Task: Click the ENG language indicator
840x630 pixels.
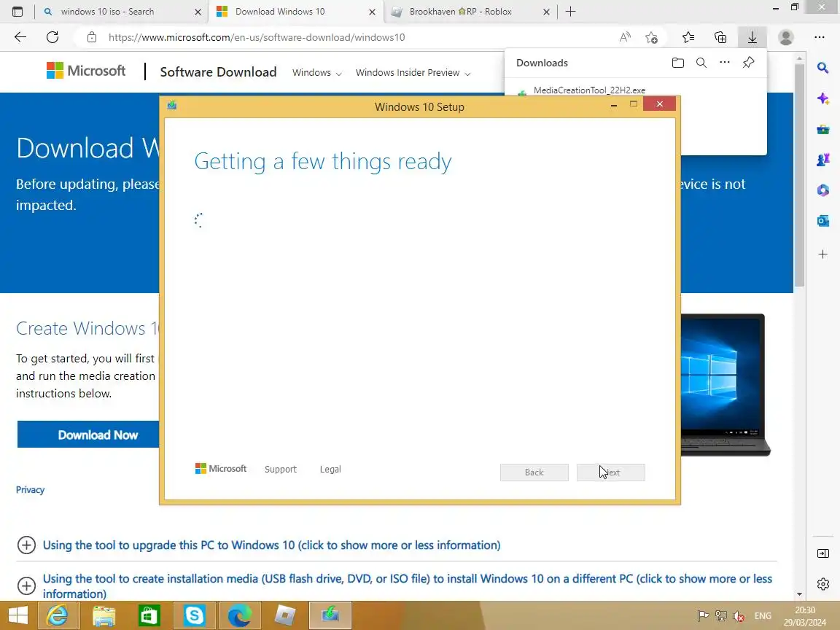Action: click(763, 616)
